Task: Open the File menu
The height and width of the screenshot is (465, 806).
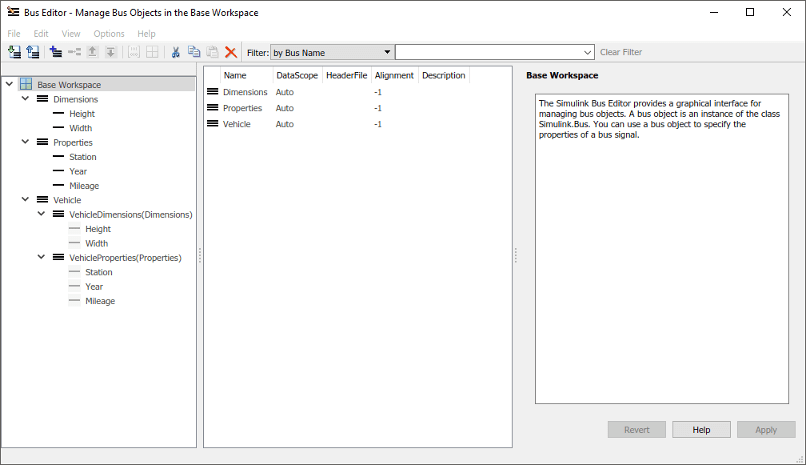Action: coord(14,33)
